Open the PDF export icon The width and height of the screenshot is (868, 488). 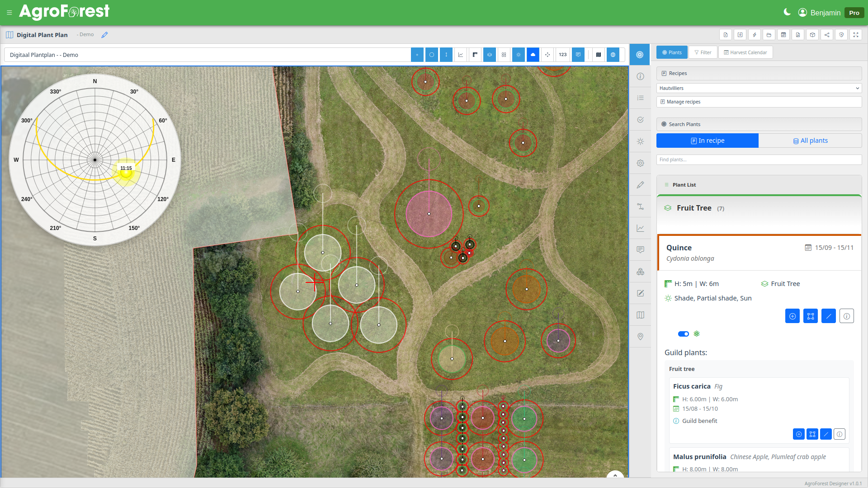click(798, 34)
